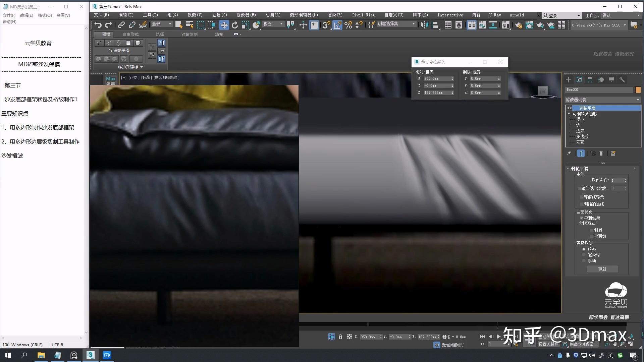Click the Mirror tool icon
Image resolution: width=644 pixels, height=362 pixels.
click(424, 25)
